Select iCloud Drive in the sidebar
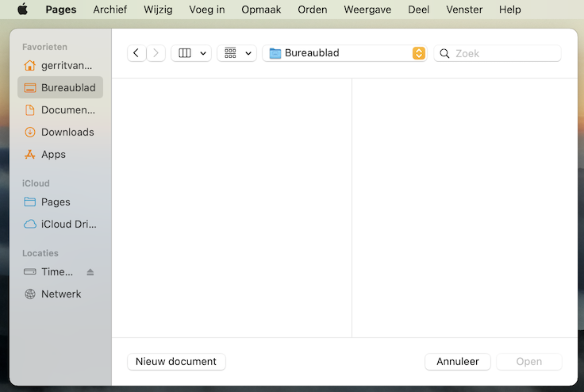This screenshot has height=392, width=584. pyautogui.click(x=60, y=224)
